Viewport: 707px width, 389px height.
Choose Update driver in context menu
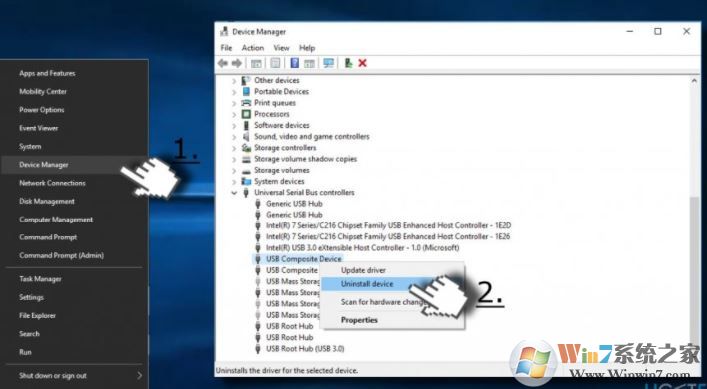[363, 270]
